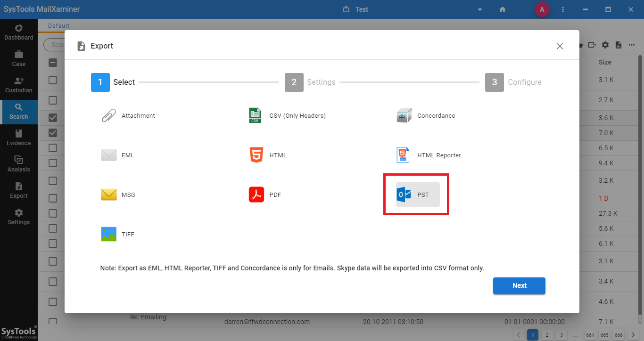Select current page 1 in pagination

click(532, 335)
